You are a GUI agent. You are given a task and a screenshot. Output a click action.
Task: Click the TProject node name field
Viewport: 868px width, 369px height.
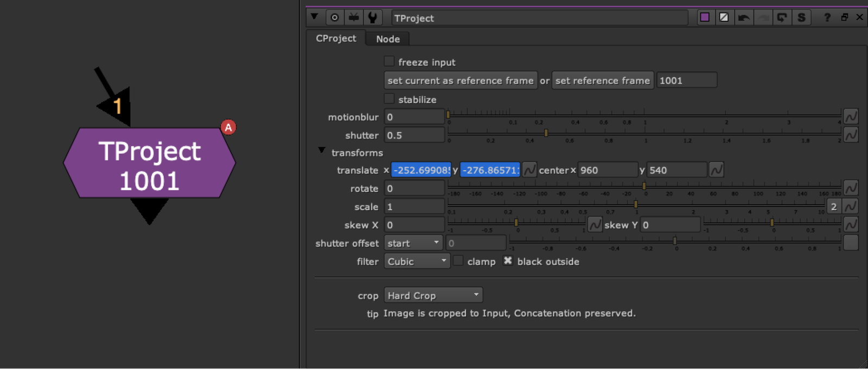540,18
